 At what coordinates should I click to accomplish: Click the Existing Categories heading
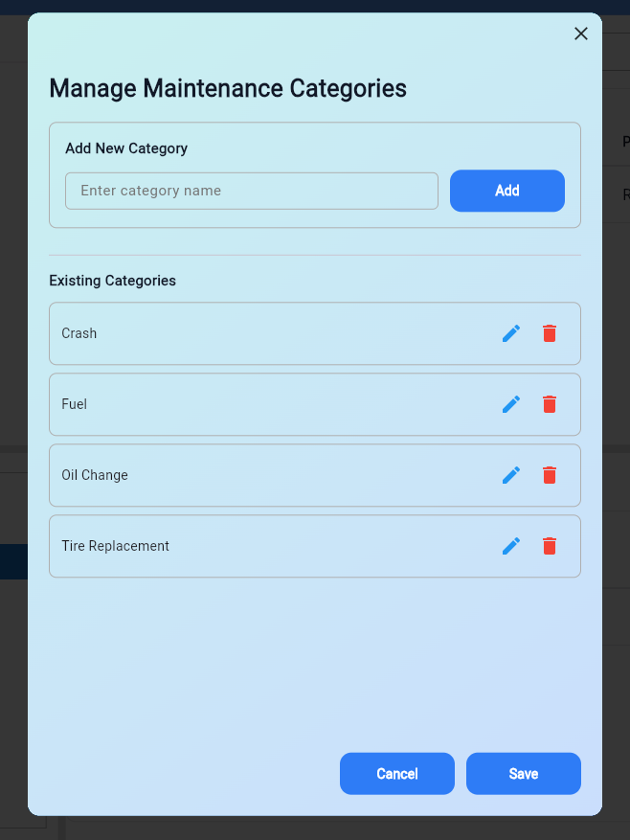coord(113,281)
